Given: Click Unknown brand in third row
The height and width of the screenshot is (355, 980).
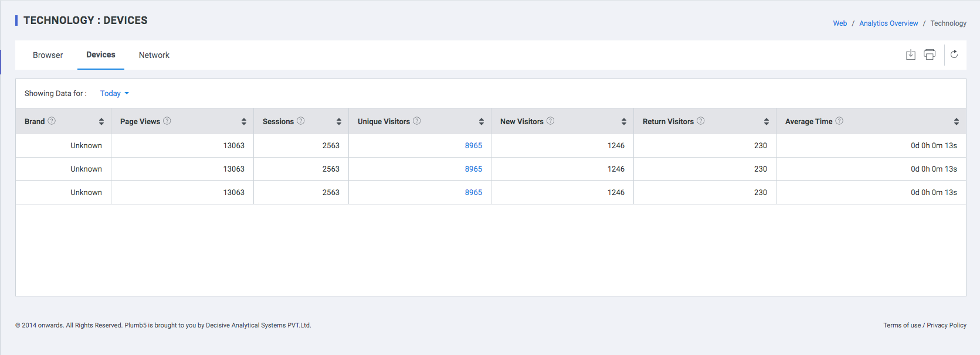Looking at the screenshot, I should [86, 192].
